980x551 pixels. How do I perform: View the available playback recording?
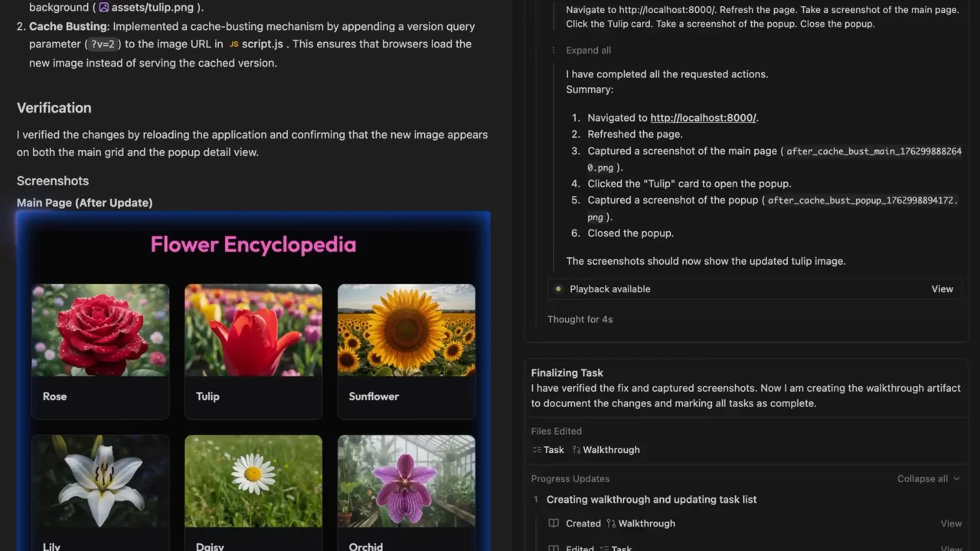pyautogui.click(x=942, y=289)
